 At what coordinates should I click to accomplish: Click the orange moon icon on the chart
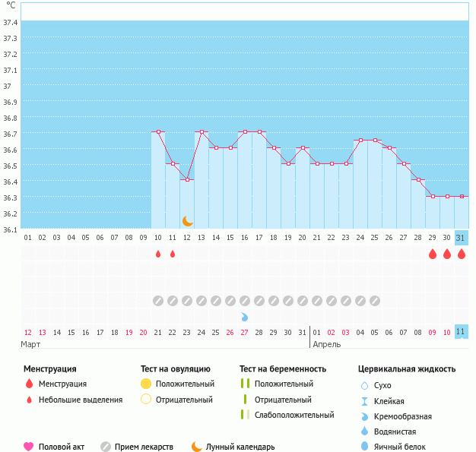(188, 221)
